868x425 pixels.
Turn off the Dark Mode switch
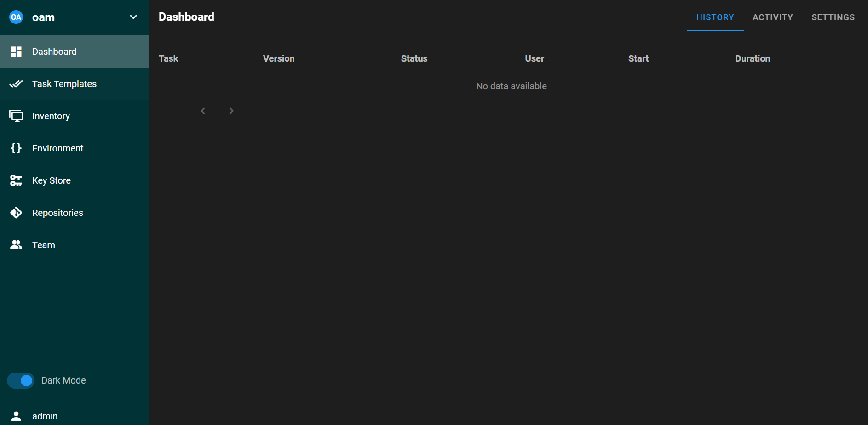[x=21, y=380]
